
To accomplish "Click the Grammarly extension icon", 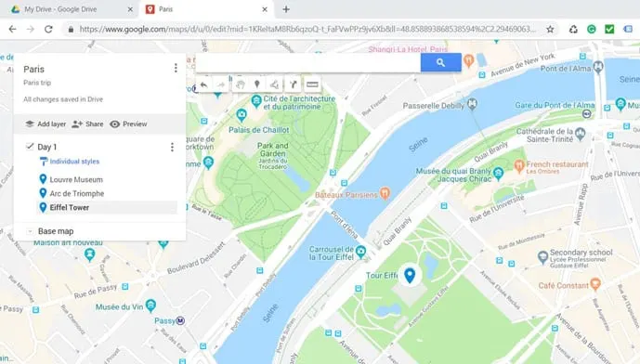I will pyautogui.click(x=592, y=29).
